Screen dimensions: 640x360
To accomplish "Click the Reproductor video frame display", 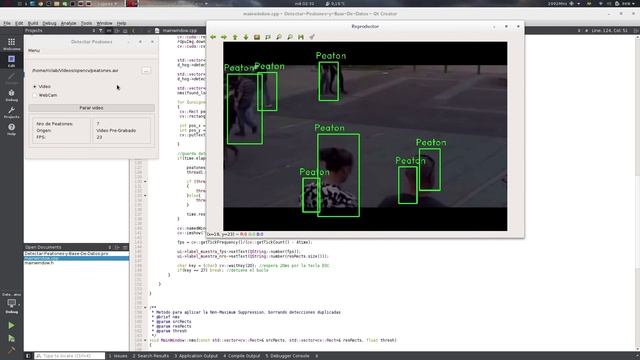I will [x=365, y=136].
